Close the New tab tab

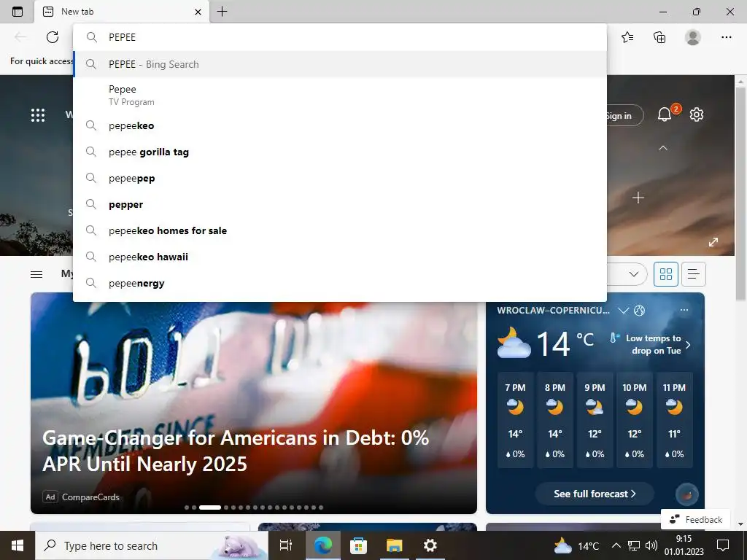click(198, 12)
